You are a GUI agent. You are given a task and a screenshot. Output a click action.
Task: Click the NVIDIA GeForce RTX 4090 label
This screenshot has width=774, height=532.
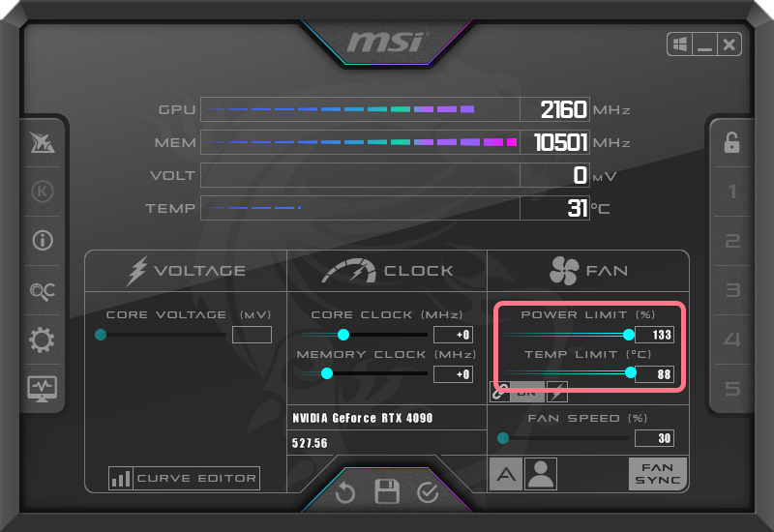(x=362, y=419)
